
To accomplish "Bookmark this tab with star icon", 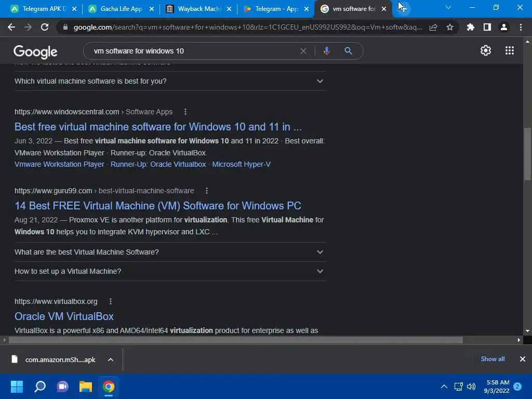I will pos(450,28).
